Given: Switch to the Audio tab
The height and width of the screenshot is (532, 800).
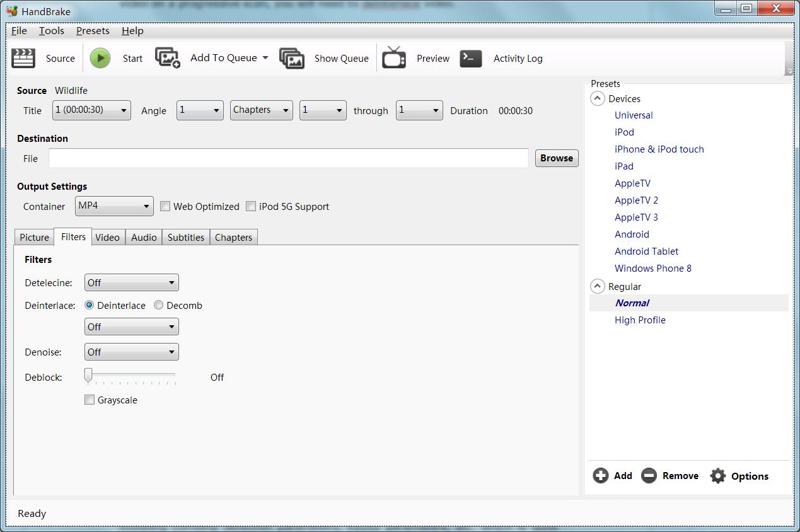Looking at the screenshot, I should (x=144, y=237).
